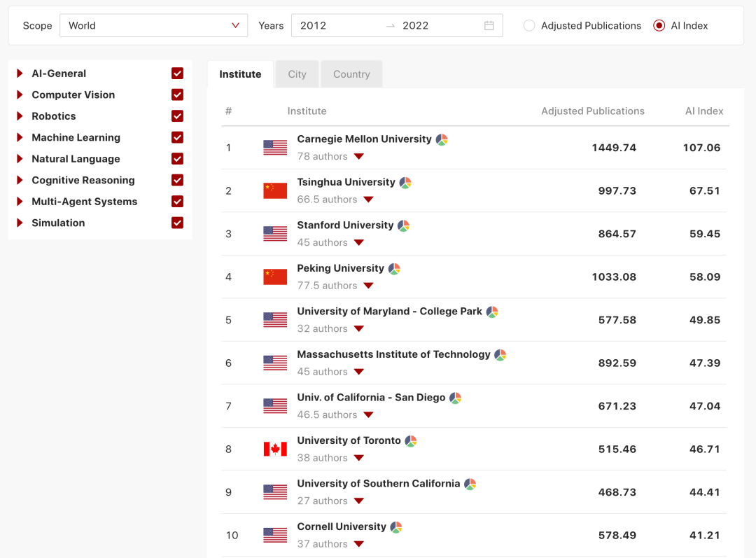
Task: Switch to the City tab
Action: (297, 74)
